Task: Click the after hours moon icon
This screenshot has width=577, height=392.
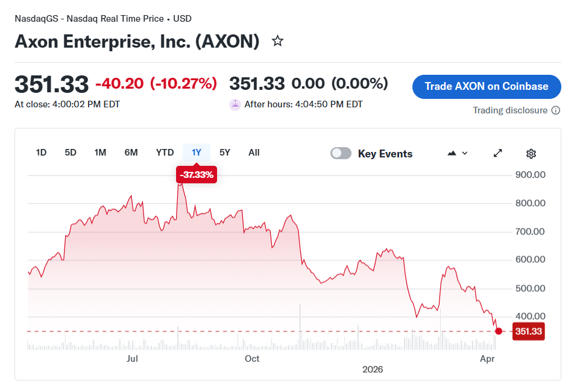Action: click(235, 104)
